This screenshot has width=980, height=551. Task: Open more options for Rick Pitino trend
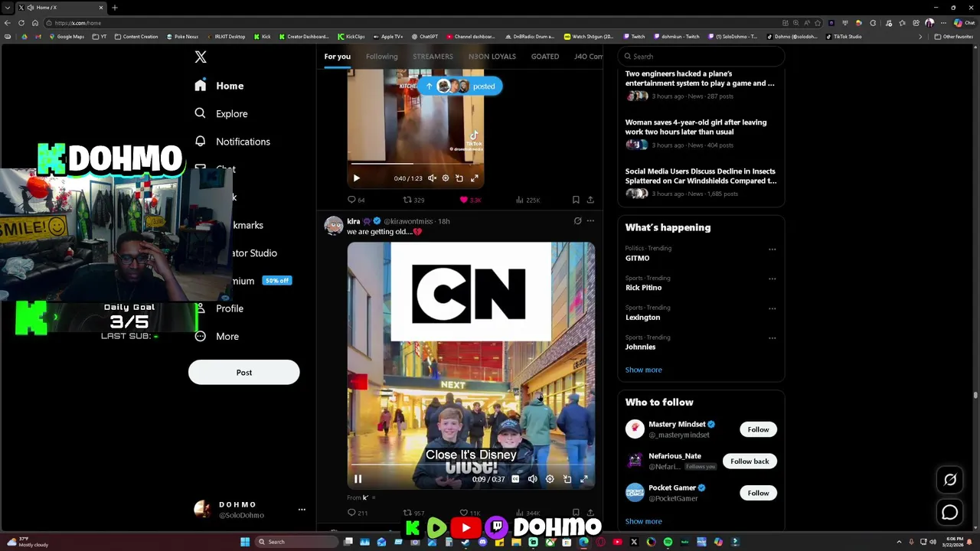pyautogui.click(x=772, y=279)
